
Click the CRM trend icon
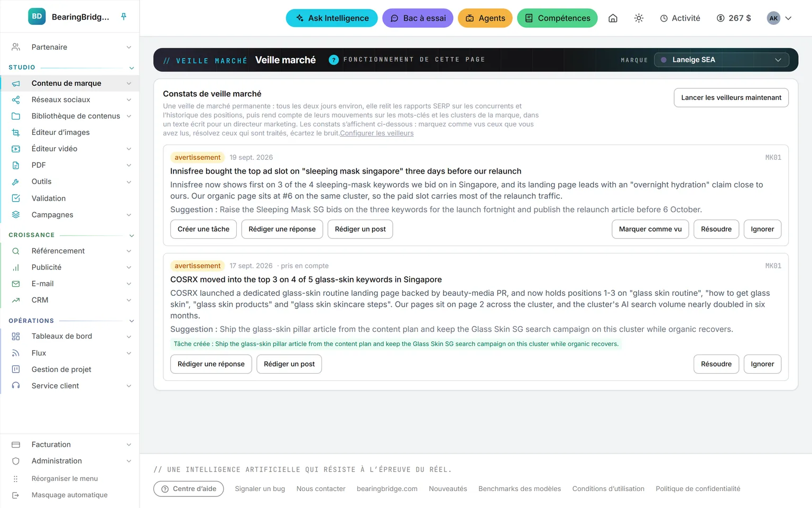click(x=16, y=300)
